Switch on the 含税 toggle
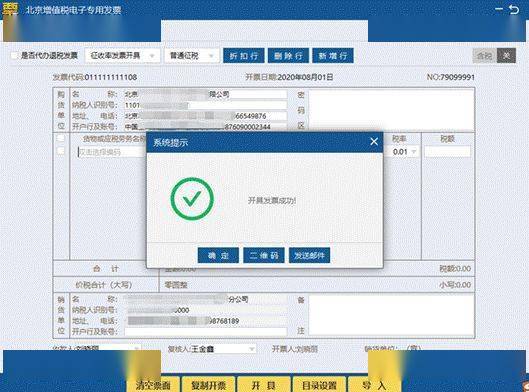 (x=484, y=56)
